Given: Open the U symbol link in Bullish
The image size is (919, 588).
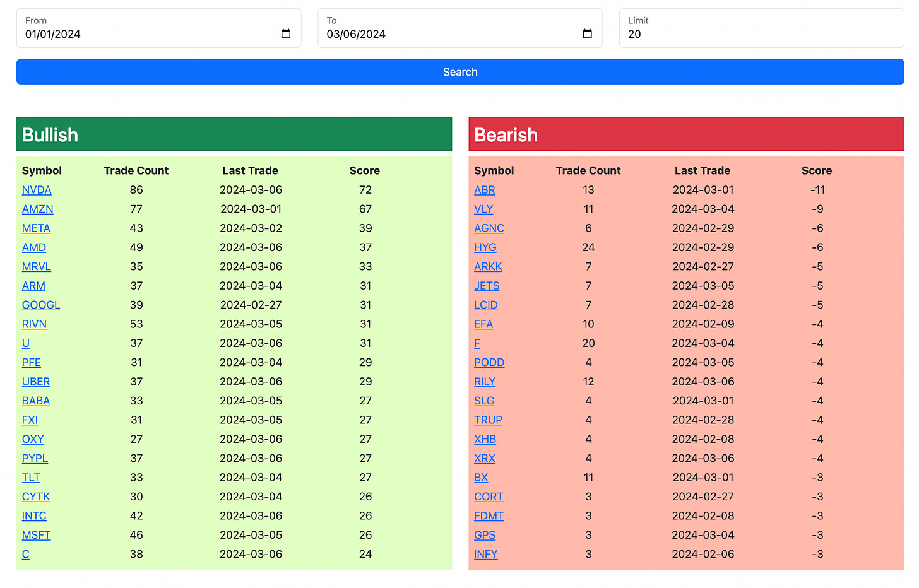Looking at the screenshot, I should 26,343.
